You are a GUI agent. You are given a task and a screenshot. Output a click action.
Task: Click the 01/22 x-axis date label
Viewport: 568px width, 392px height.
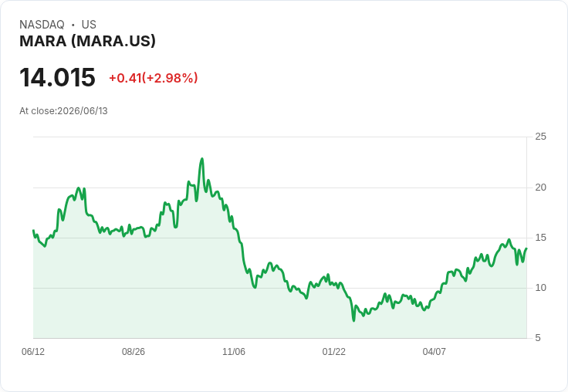(x=333, y=351)
